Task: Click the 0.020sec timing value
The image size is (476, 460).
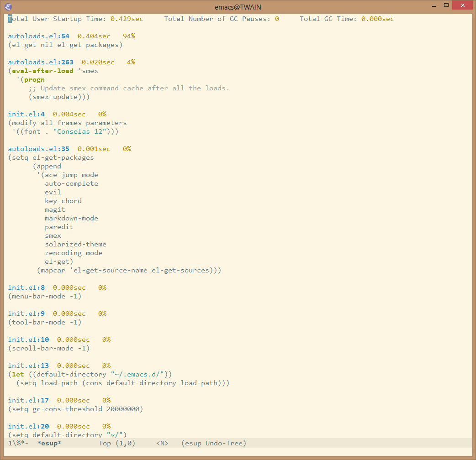Action: [x=98, y=62]
